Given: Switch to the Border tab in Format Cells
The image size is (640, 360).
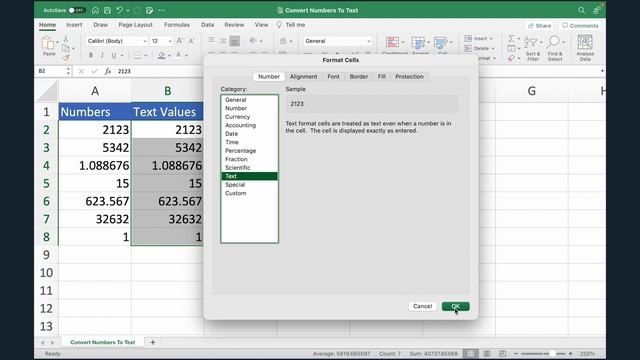Looking at the screenshot, I should [x=359, y=76].
